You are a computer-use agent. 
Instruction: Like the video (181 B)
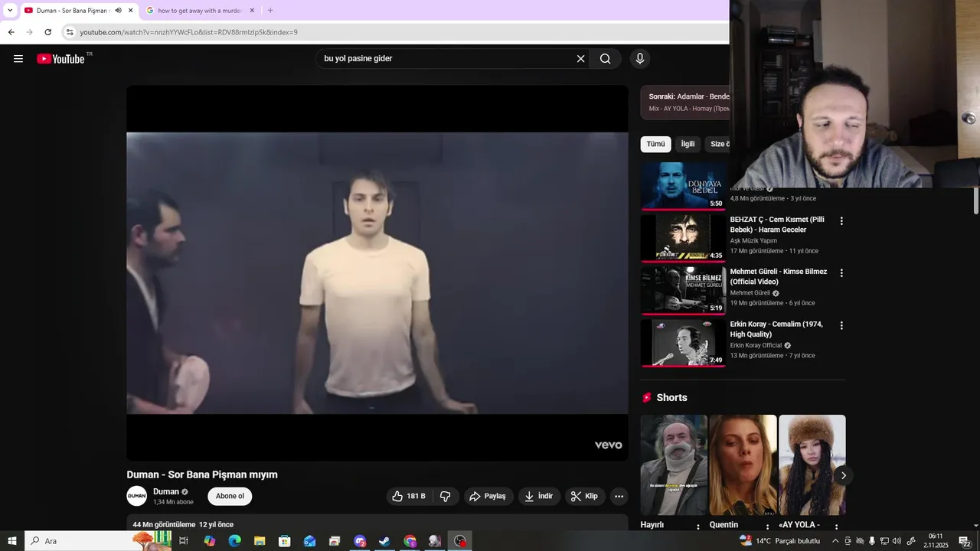coord(409,496)
